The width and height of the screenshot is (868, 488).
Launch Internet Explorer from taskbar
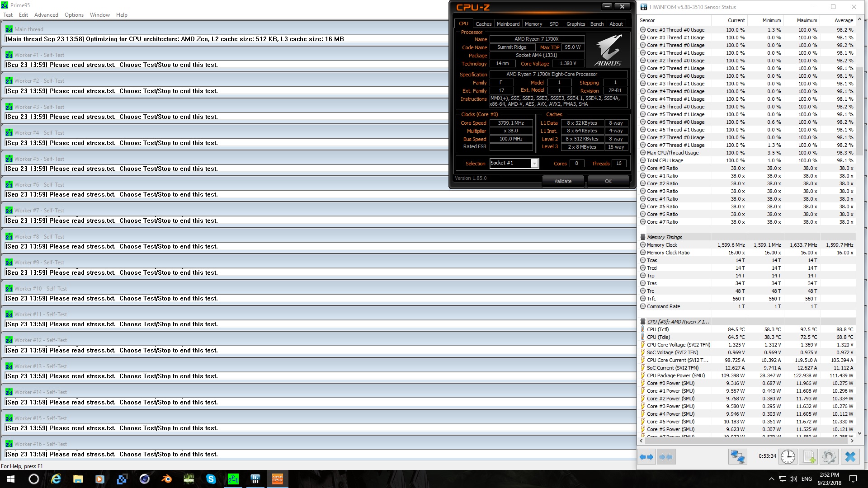tap(56, 479)
